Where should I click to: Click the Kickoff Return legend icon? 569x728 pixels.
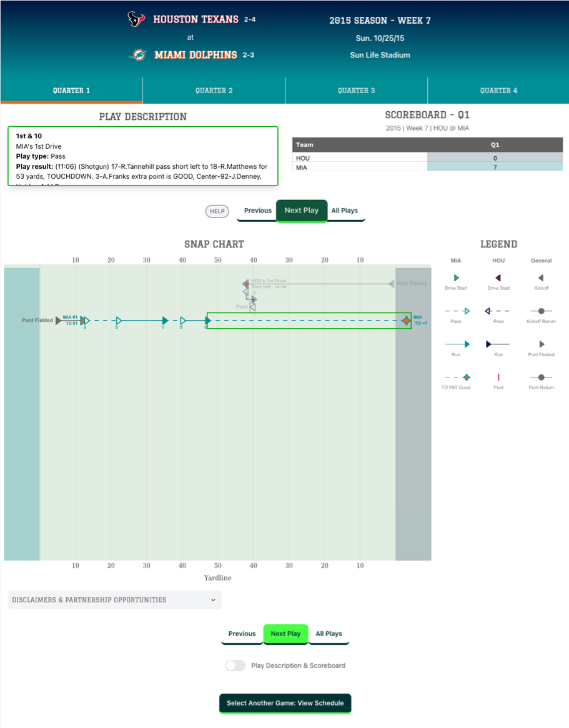(541, 311)
